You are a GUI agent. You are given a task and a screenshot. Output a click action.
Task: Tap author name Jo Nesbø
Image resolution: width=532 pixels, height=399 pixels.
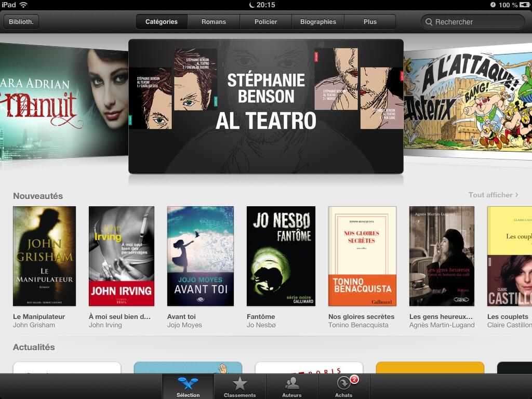pos(261,325)
